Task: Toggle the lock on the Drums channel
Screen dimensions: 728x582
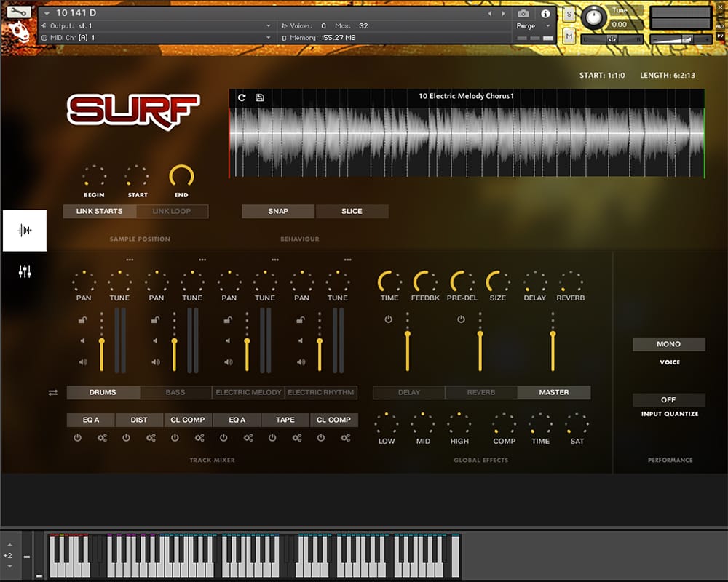Action: coord(82,320)
